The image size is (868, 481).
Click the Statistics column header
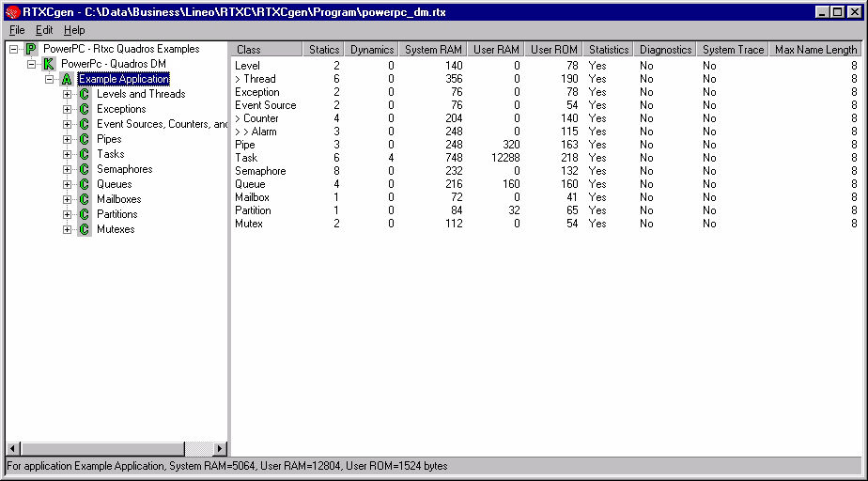609,49
